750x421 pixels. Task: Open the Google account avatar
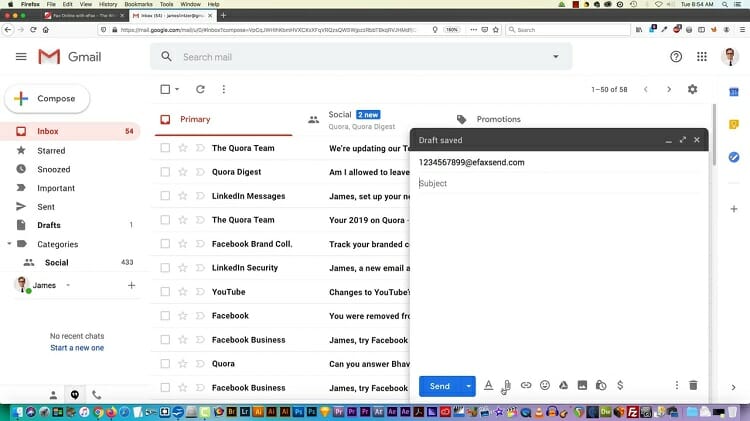tap(729, 57)
